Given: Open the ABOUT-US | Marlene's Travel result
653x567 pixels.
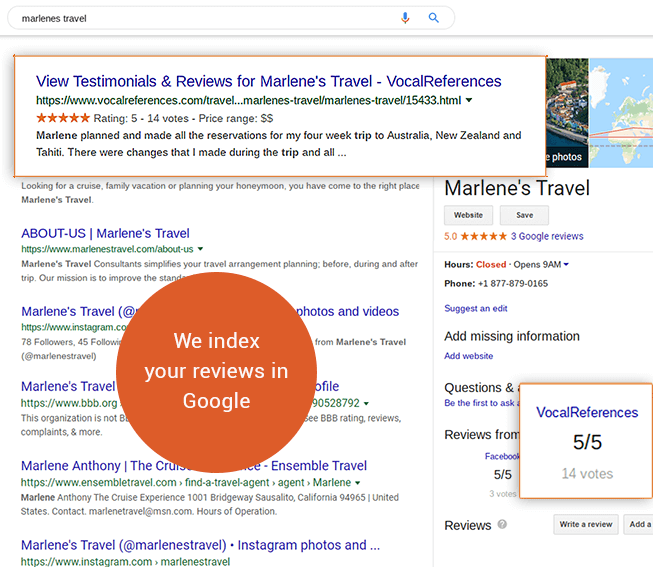Looking at the screenshot, I should point(105,233).
